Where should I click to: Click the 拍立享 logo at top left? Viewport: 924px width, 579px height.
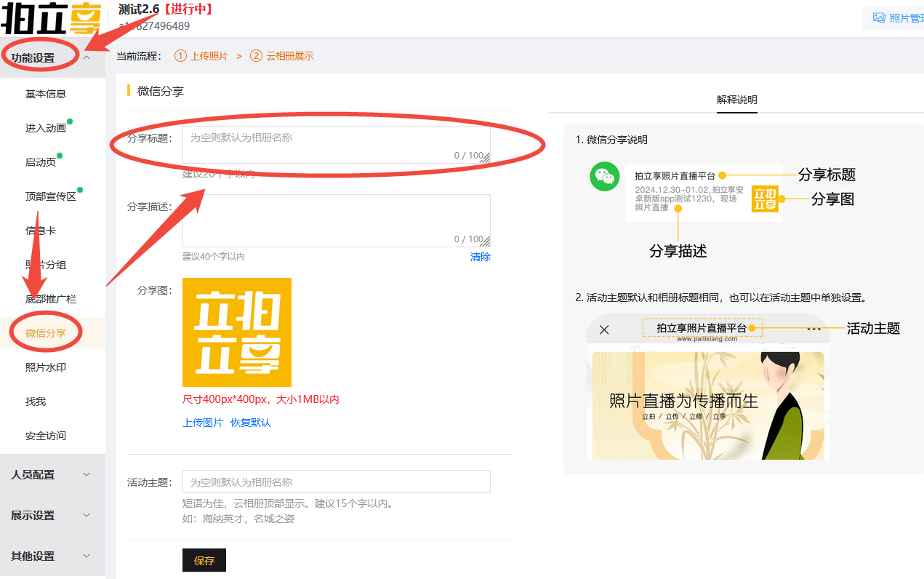point(49,18)
